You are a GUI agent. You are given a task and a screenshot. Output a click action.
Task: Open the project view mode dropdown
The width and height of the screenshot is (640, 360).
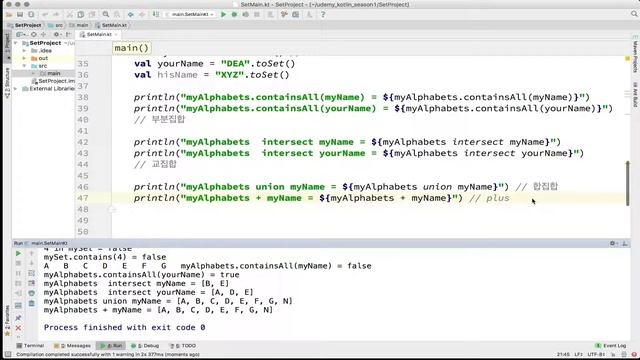(x=20, y=34)
